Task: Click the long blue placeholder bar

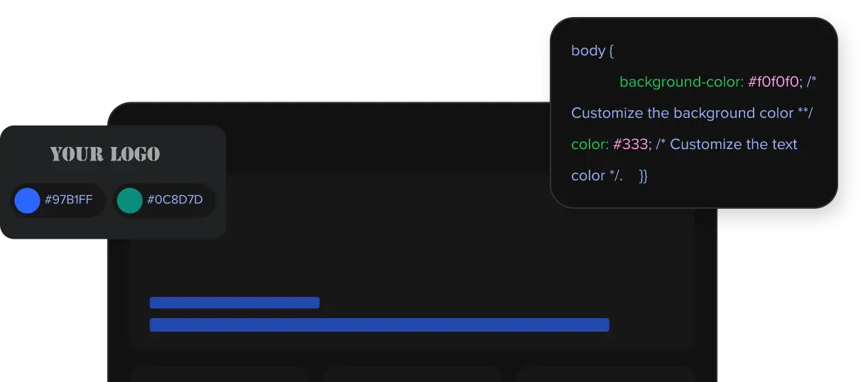Action: click(x=379, y=325)
